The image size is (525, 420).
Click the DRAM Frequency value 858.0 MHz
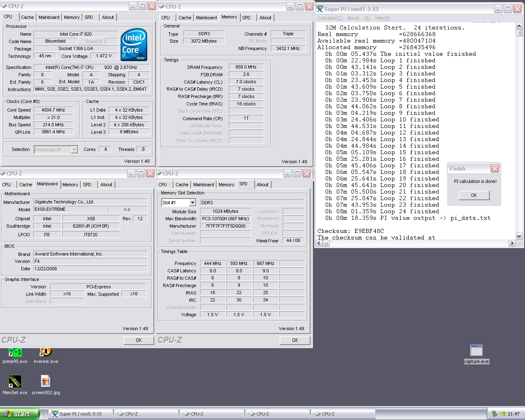coord(246,67)
